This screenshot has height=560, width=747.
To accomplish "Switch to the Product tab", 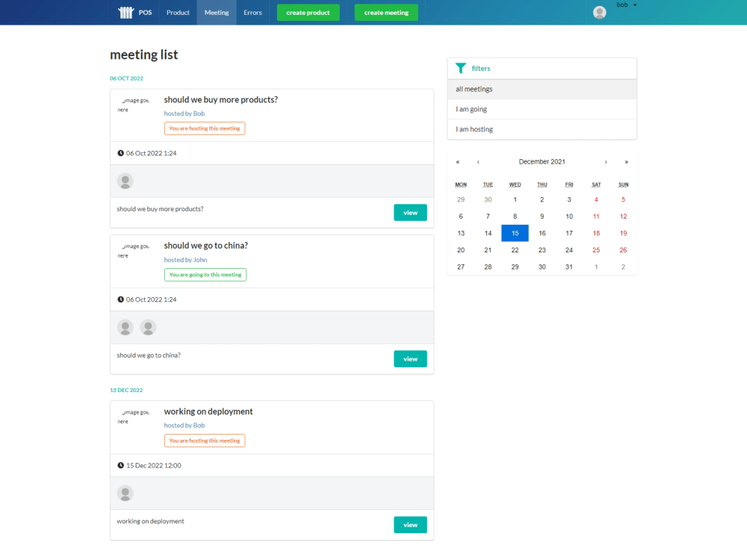I will coord(178,12).
